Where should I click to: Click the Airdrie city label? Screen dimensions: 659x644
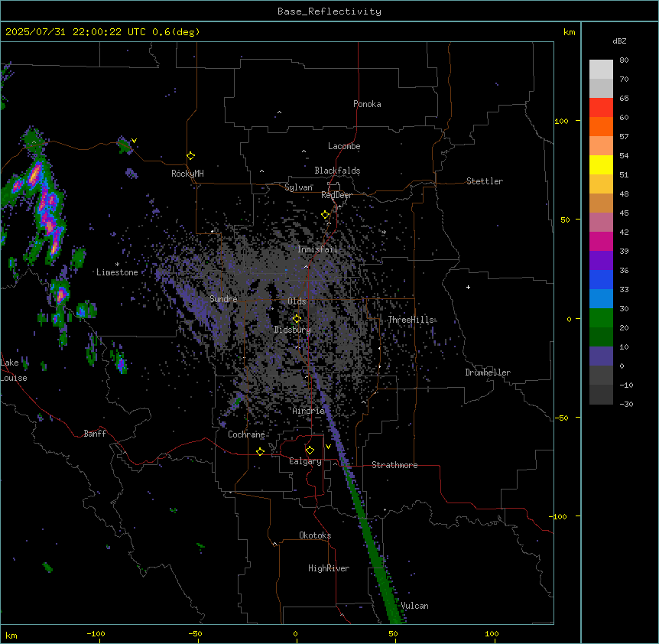[309, 411]
